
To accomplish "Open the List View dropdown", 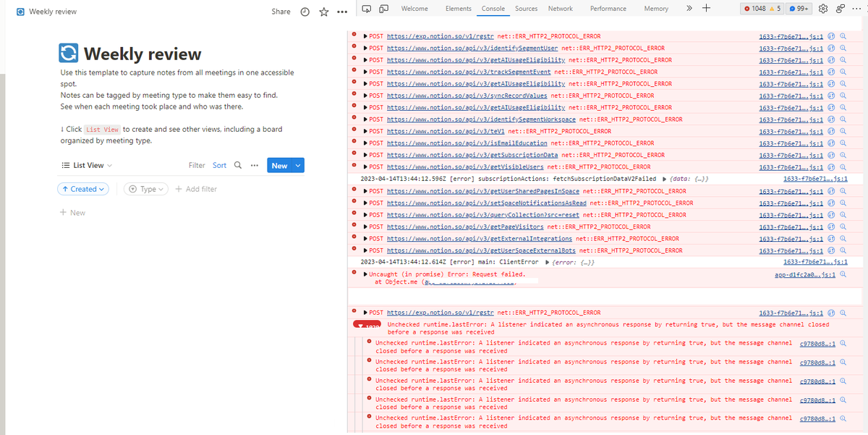I will pyautogui.click(x=87, y=165).
